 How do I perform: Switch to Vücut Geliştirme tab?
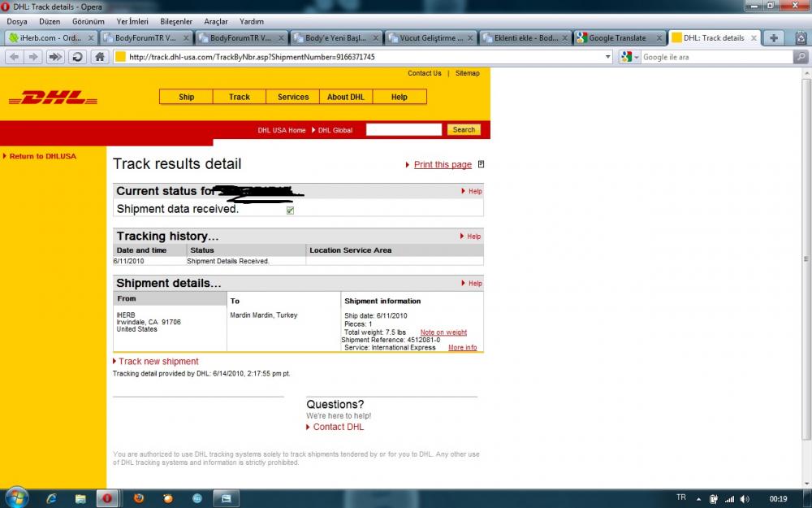coord(431,38)
